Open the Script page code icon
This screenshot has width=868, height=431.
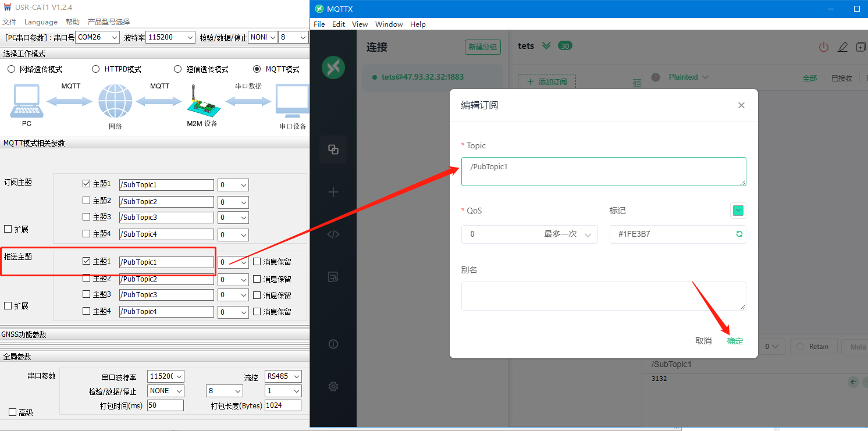point(333,234)
